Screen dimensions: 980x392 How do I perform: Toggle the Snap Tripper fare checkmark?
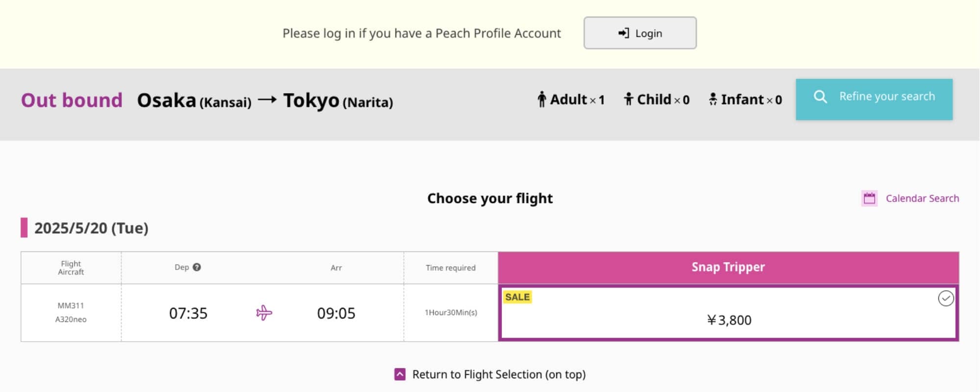[946, 298]
